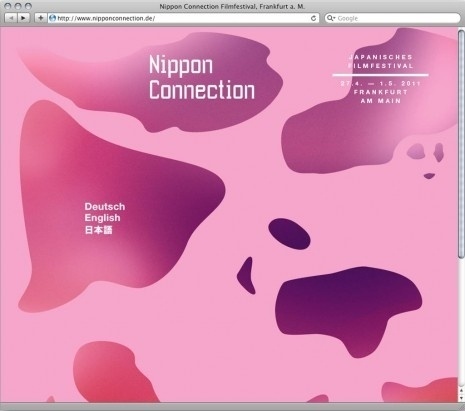The height and width of the screenshot is (411, 465).
Task: Choose the 日本語 language link
Action: [98, 230]
